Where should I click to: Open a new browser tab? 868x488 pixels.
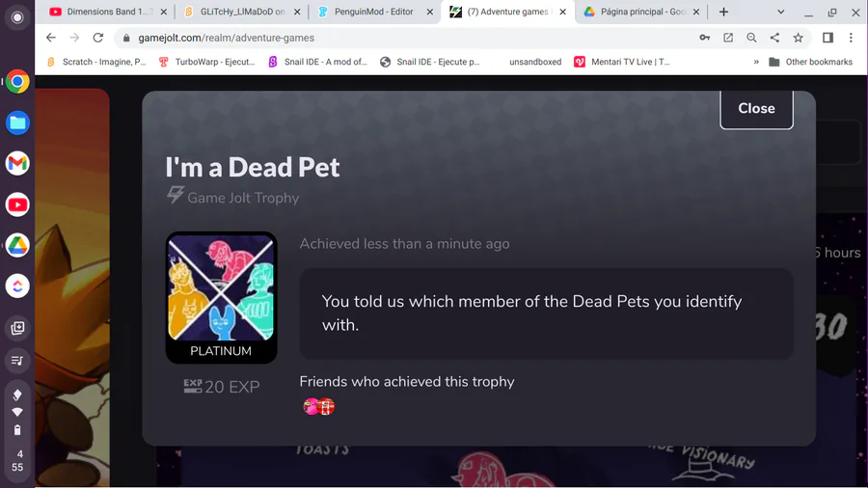(x=723, y=12)
